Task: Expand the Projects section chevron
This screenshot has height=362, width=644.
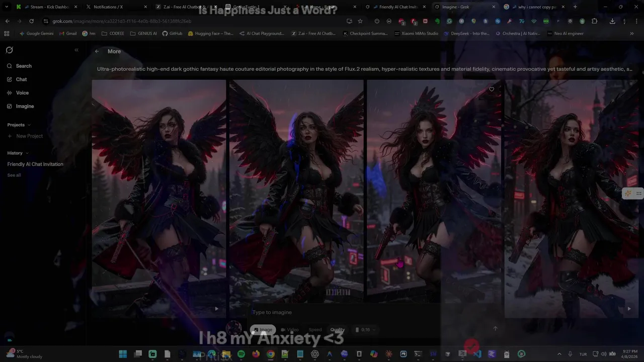Action: pyautogui.click(x=29, y=125)
